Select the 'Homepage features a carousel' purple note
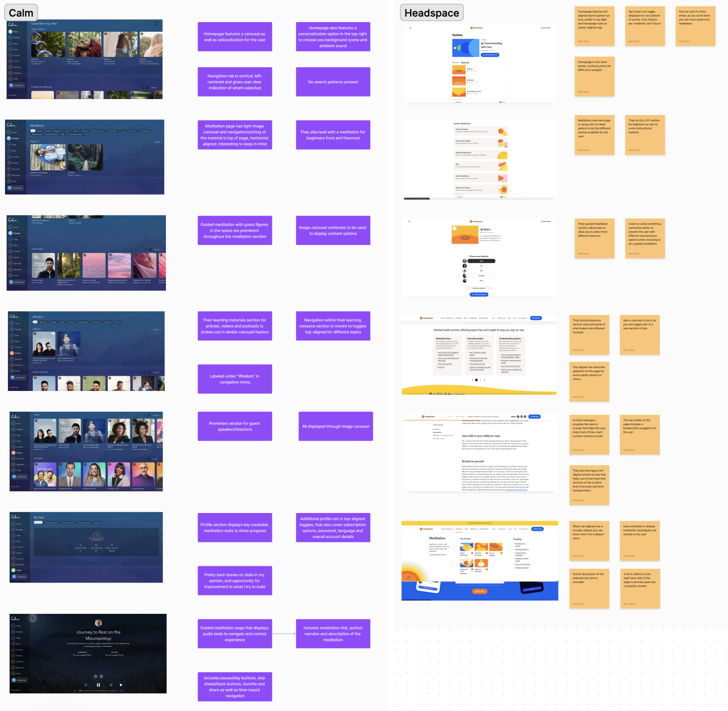 pos(235,37)
